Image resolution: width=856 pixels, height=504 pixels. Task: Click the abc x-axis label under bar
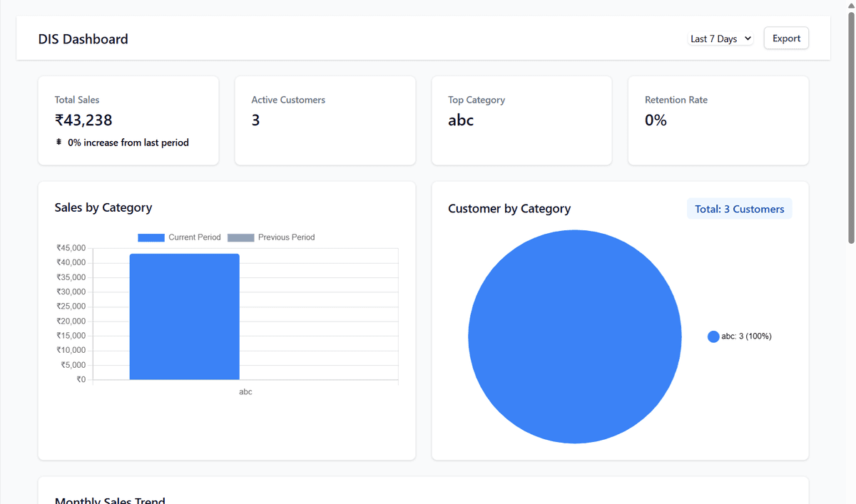[245, 391]
